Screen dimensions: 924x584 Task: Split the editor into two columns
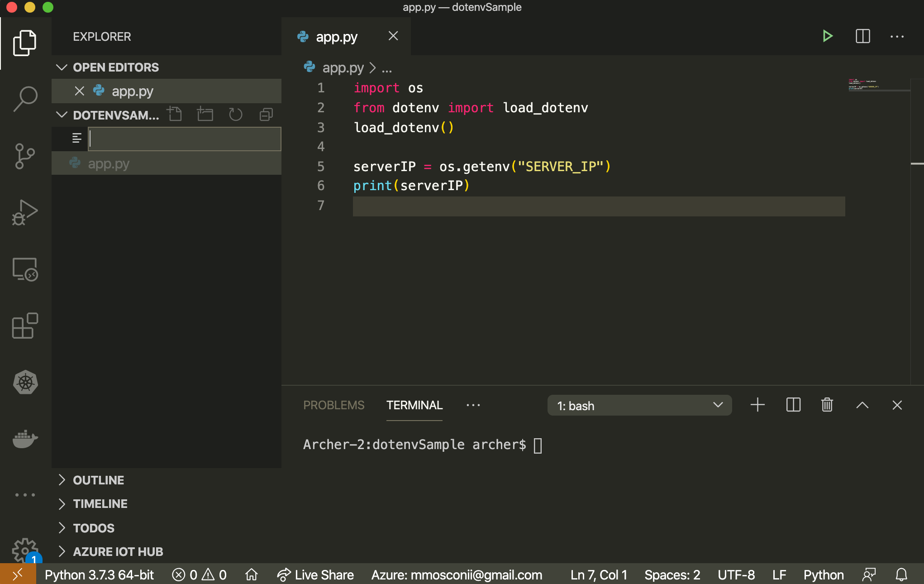[x=862, y=36]
